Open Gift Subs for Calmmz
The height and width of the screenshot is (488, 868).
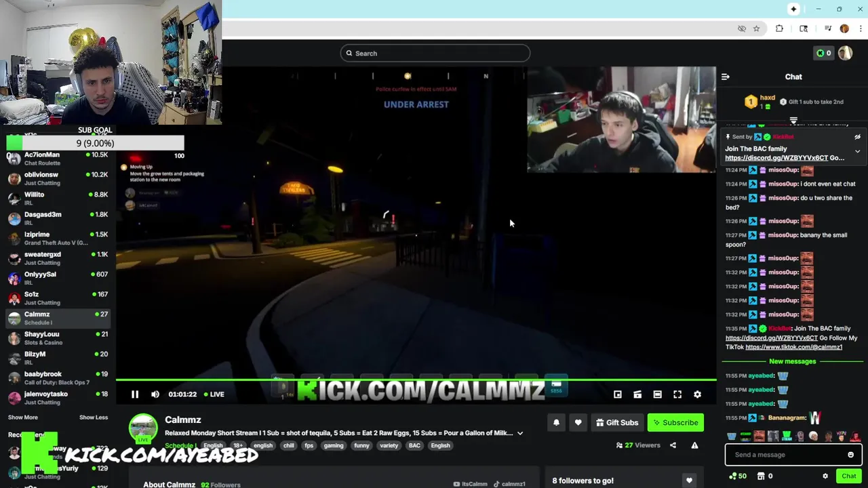(x=617, y=423)
